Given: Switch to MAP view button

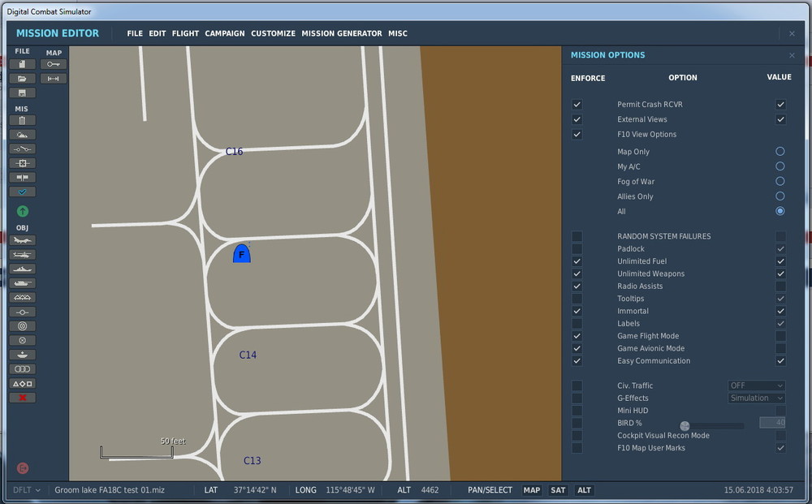Looking at the screenshot, I should click(531, 490).
